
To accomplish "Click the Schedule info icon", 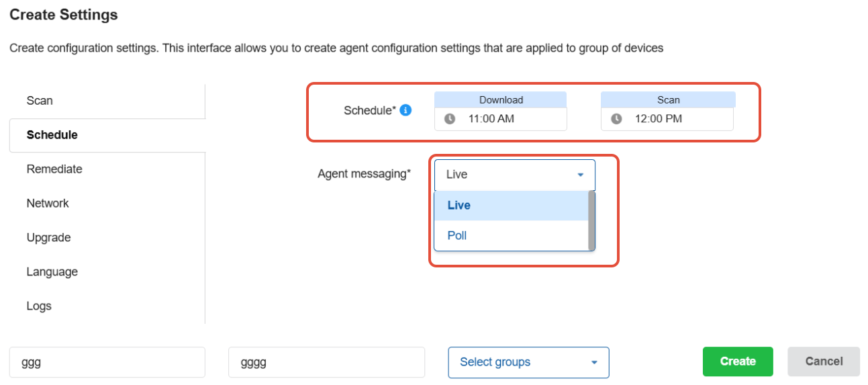I will 405,110.
